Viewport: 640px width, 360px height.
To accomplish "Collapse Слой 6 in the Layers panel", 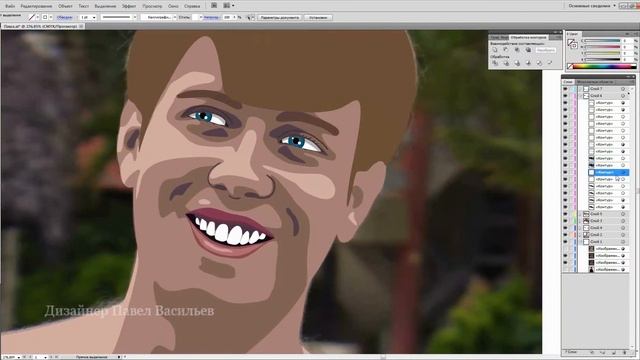I will coord(580,96).
